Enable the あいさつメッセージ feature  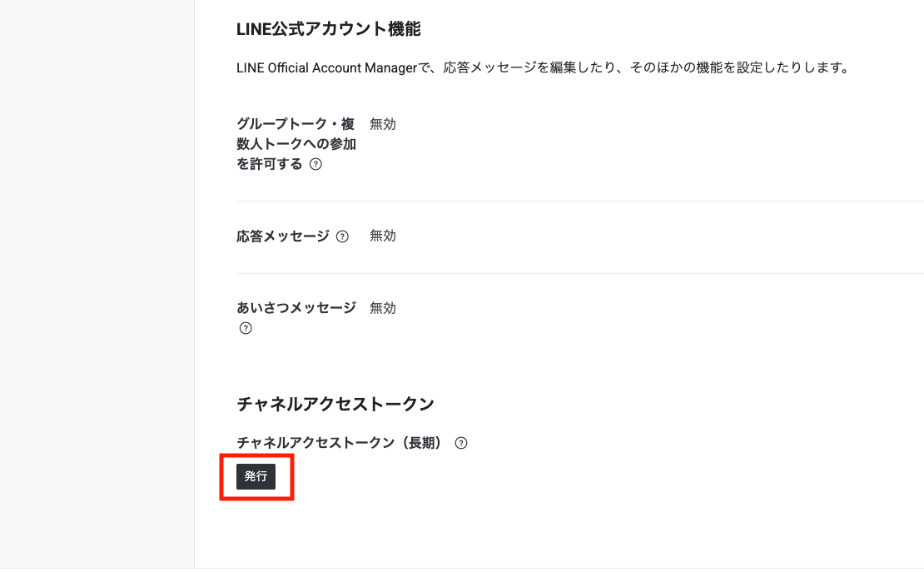coord(382,308)
